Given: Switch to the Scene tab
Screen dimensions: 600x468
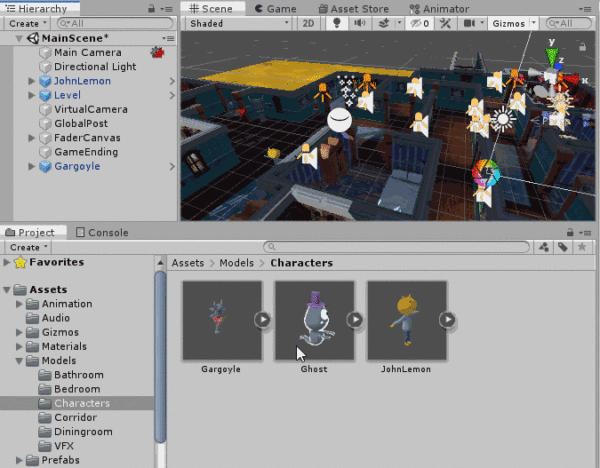Looking at the screenshot, I should coord(212,8).
